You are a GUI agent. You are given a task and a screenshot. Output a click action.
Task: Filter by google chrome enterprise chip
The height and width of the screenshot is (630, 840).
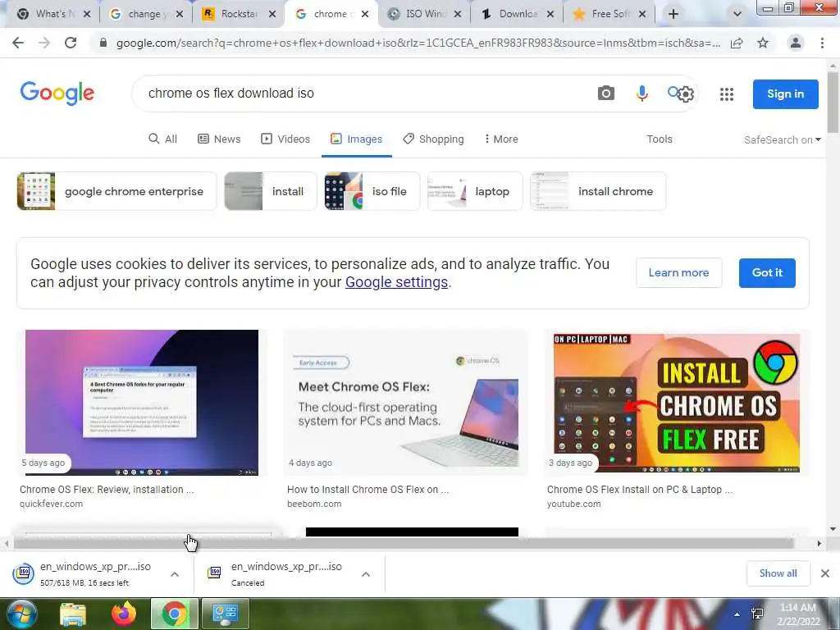click(116, 191)
